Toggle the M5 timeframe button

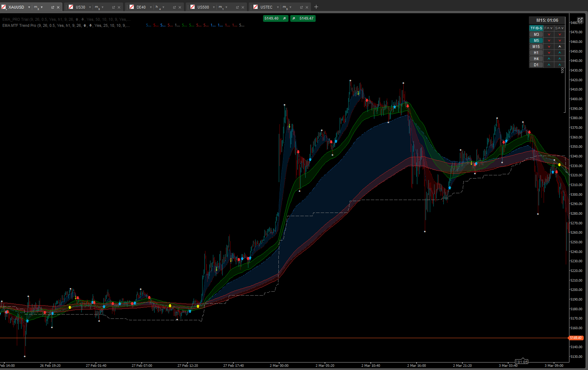pyautogui.click(x=536, y=41)
